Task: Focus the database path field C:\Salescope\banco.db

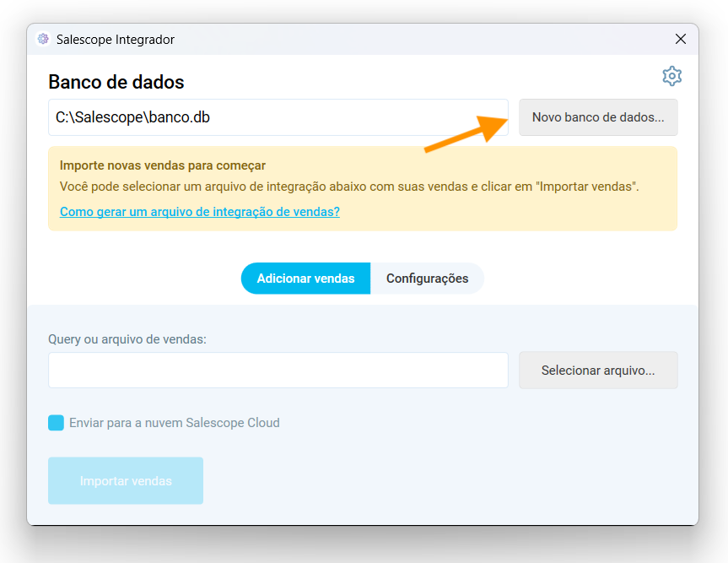Action: click(x=278, y=117)
